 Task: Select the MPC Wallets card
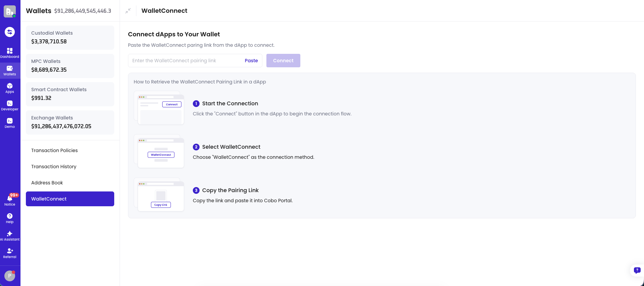(x=70, y=66)
